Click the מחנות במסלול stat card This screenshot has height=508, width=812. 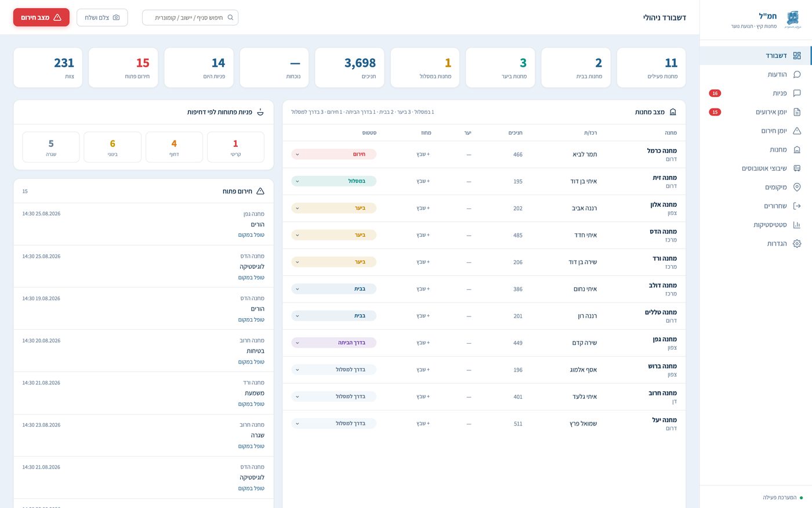(x=425, y=68)
